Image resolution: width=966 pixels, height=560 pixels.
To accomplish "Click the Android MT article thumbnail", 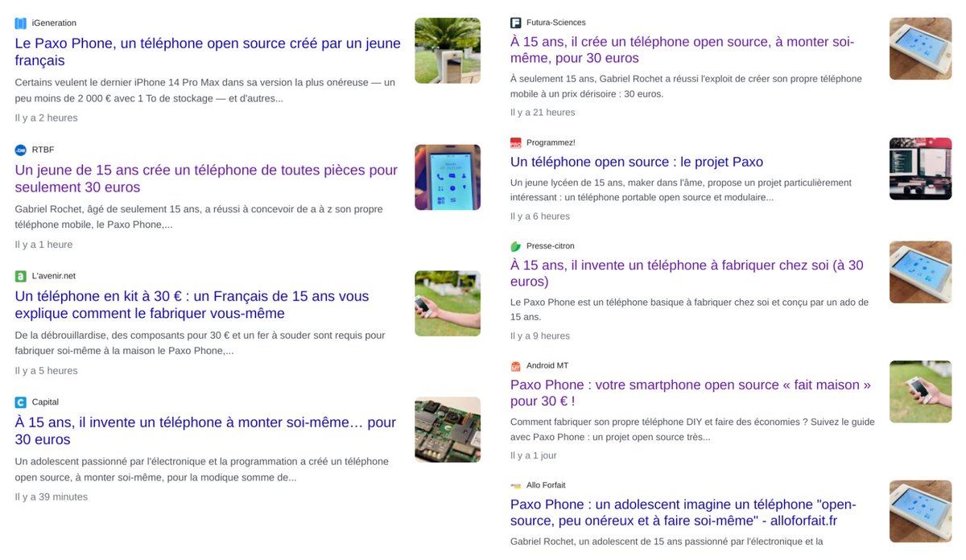I will click(x=920, y=392).
